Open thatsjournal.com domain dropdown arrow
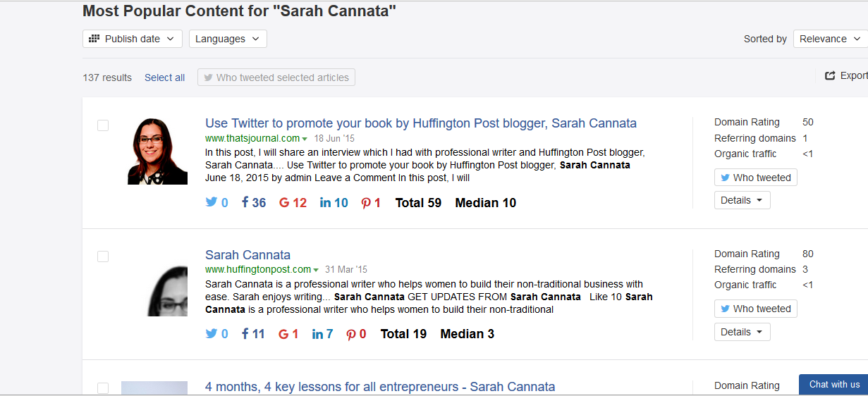Screen dimensions: 868x396 point(305,139)
